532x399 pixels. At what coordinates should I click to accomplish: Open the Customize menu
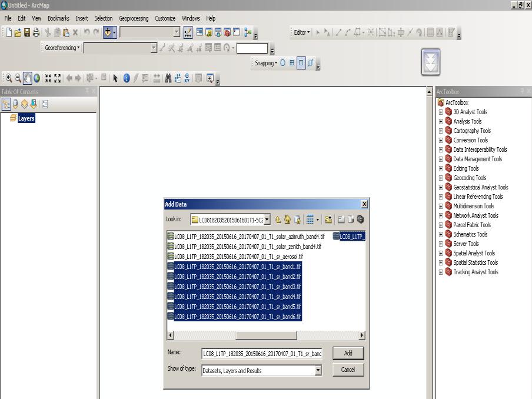(165, 18)
